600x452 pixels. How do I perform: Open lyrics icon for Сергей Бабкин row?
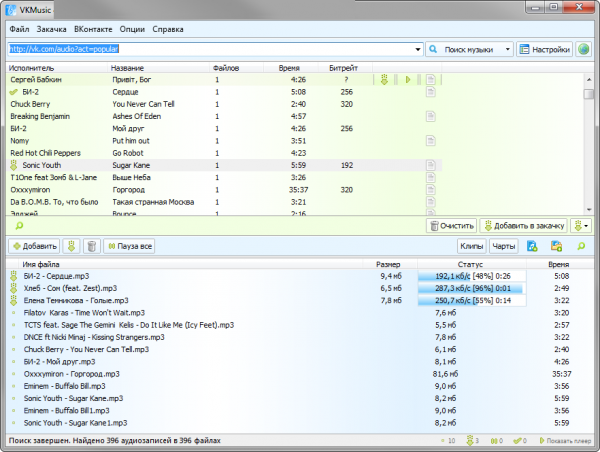pos(430,80)
